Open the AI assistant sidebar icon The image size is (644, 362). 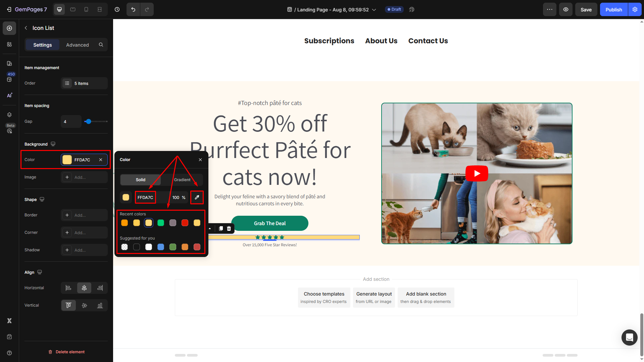click(x=9, y=95)
